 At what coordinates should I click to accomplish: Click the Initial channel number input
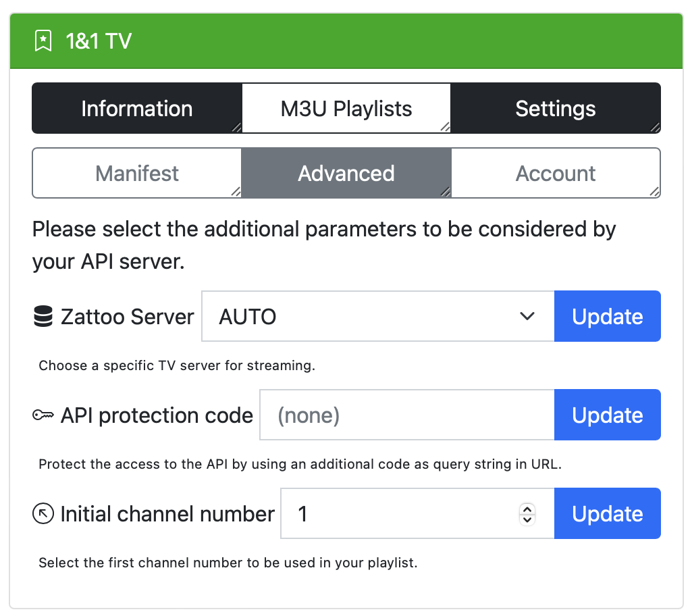418,513
